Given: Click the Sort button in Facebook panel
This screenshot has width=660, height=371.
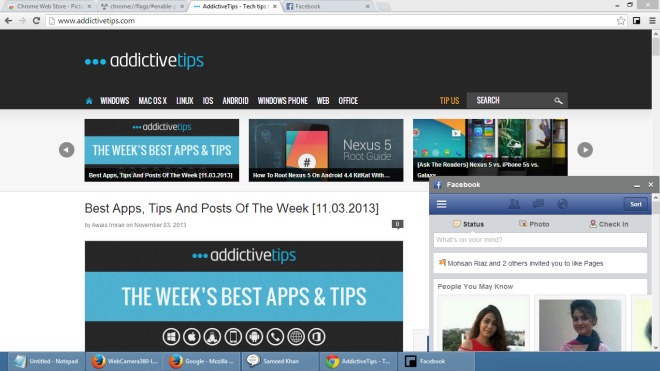Looking at the screenshot, I should (636, 204).
